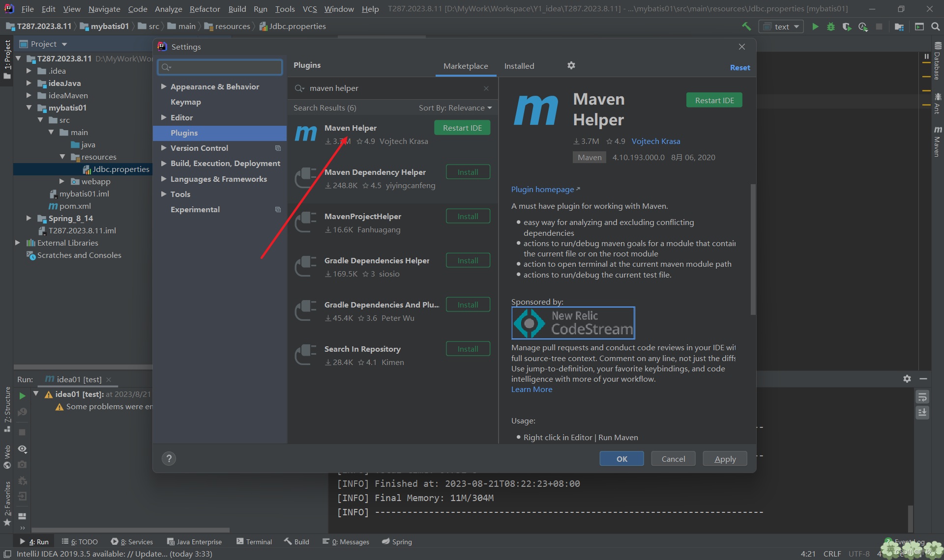Confirm settings with the OK button

coord(621,459)
